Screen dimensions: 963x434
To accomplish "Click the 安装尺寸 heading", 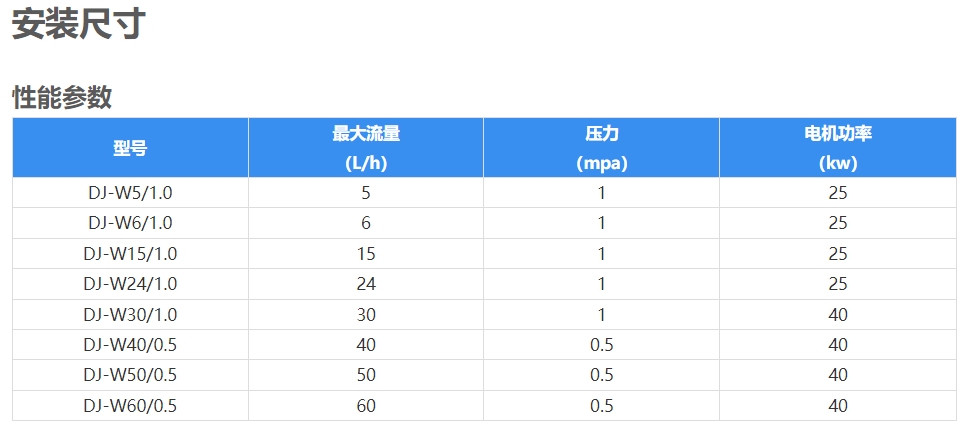I will [x=79, y=24].
